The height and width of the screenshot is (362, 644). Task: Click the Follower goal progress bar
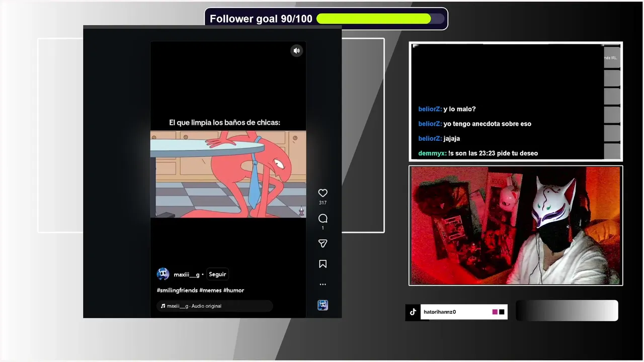coord(380,19)
